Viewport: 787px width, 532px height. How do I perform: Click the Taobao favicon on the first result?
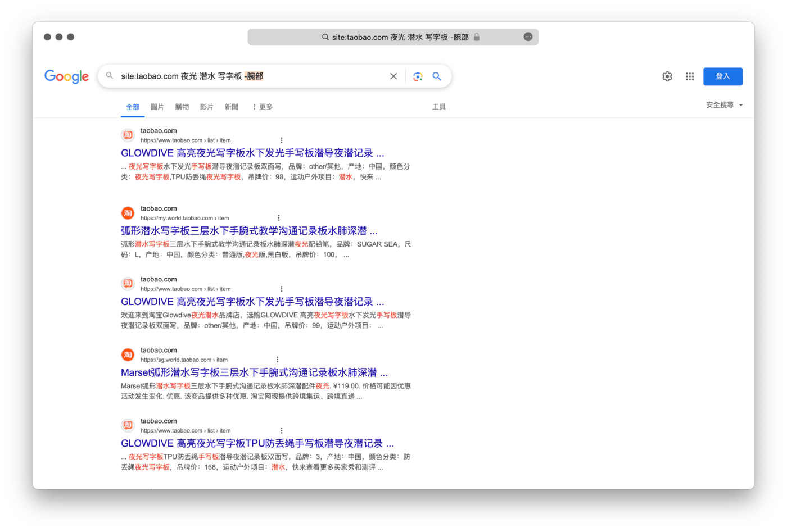pyautogui.click(x=128, y=135)
